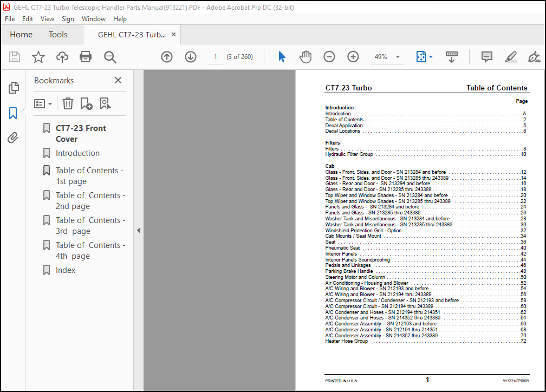
Task: Click the Parking Brake Handle entry
Action: point(426,271)
